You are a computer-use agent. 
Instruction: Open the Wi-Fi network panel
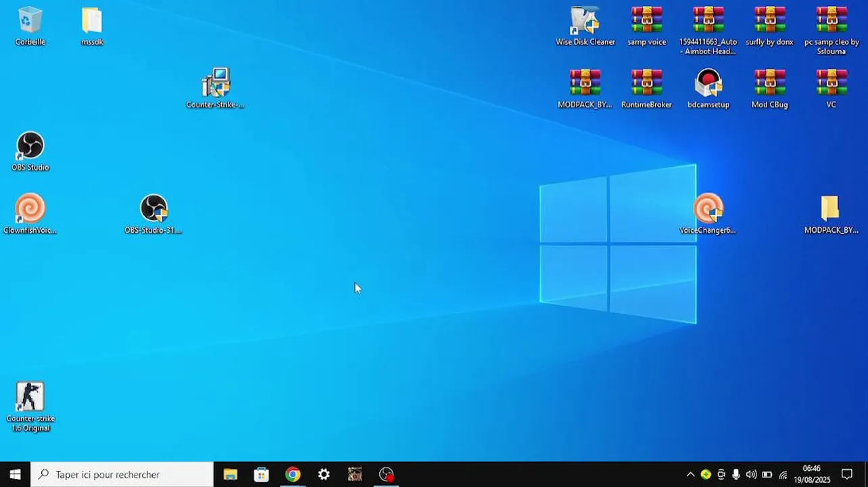(783, 474)
